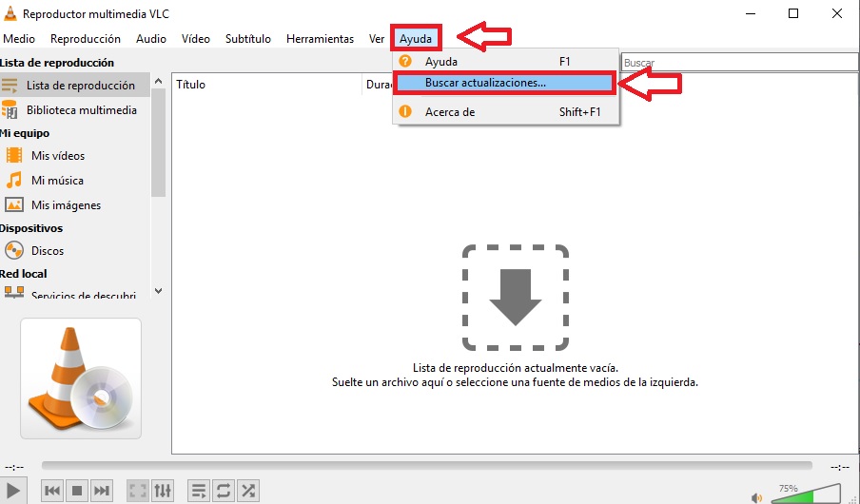Skip to the next track

coord(102,491)
